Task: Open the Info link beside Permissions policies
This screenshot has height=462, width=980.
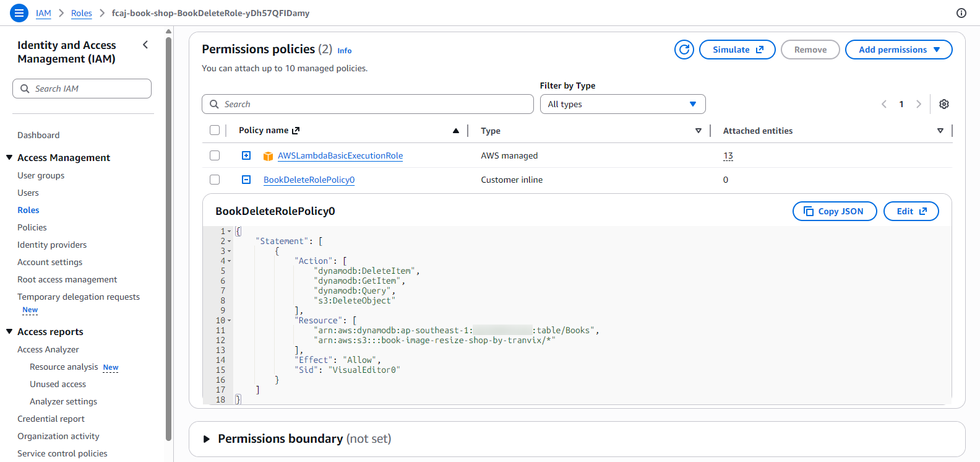Action: pos(345,51)
